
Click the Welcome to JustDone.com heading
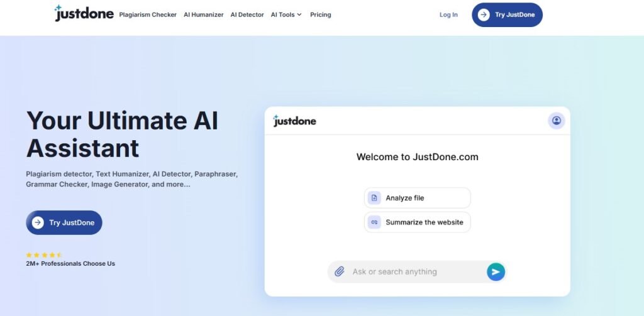pos(418,157)
